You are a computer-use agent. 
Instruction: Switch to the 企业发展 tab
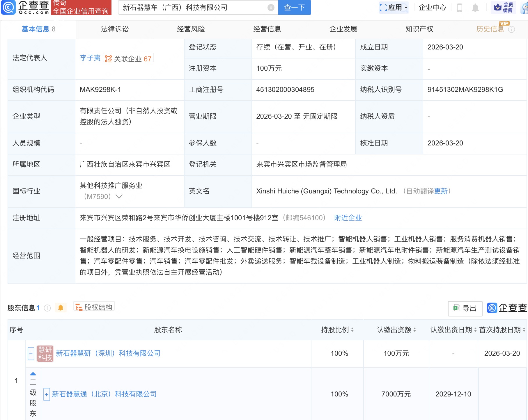[x=343, y=29]
